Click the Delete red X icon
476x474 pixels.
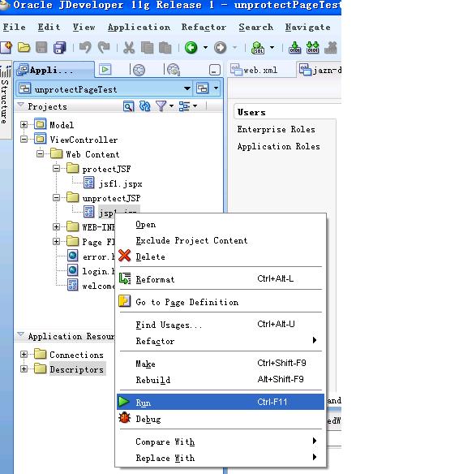pyautogui.click(x=124, y=256)
